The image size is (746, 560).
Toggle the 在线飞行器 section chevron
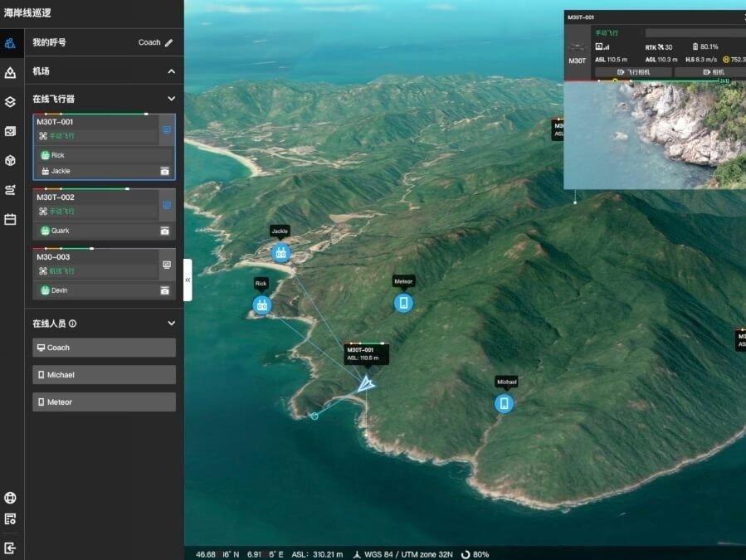click(171, 99)
